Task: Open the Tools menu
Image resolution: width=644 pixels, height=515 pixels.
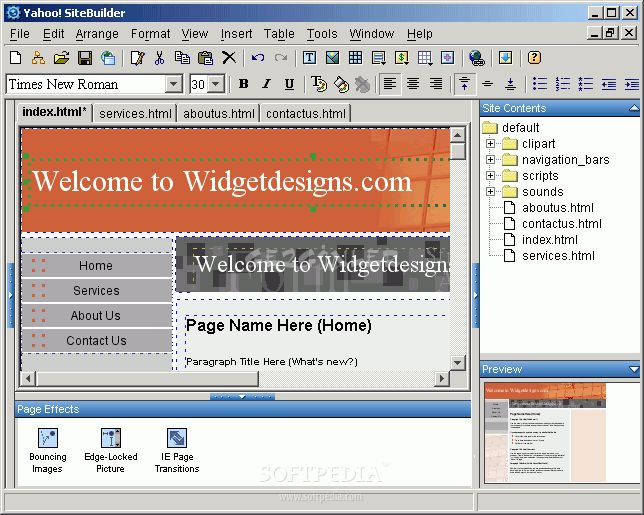Action: coord(322,34)
